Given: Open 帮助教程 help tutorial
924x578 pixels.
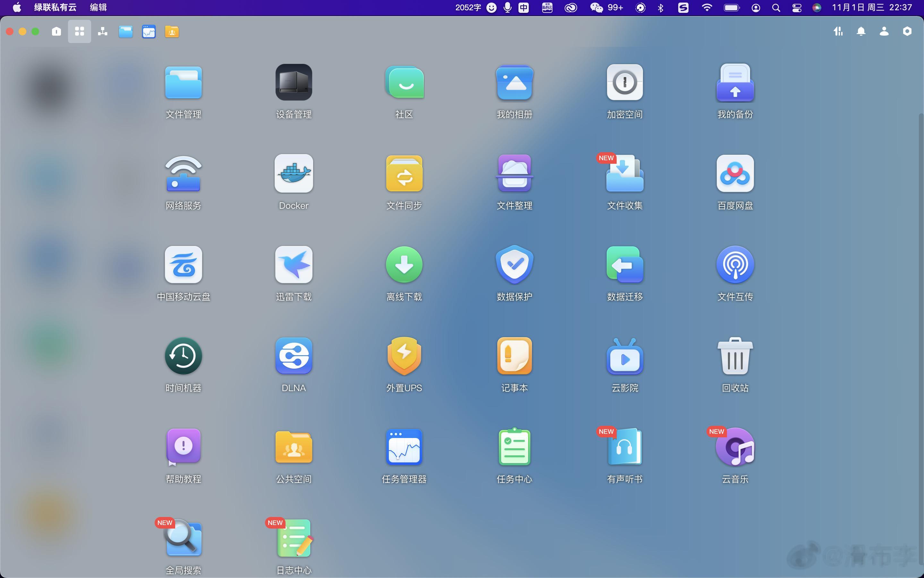Looking at the screenshot, I should (183, 447).
